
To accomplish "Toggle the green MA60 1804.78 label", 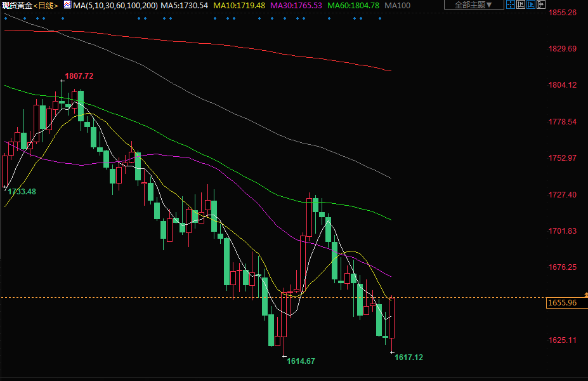I will (x=353, y=5).
